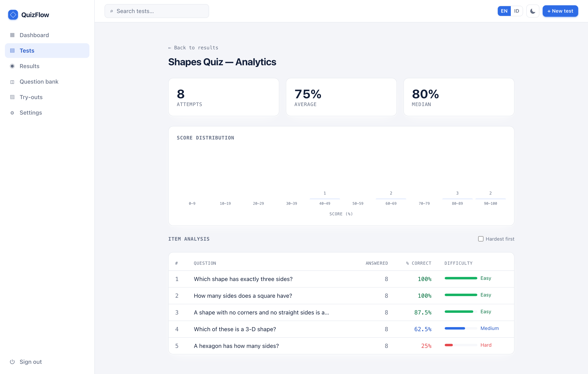Open Question bank
Image resolution: width=588 pixels, height=374 pixels.
pos(47,82)
